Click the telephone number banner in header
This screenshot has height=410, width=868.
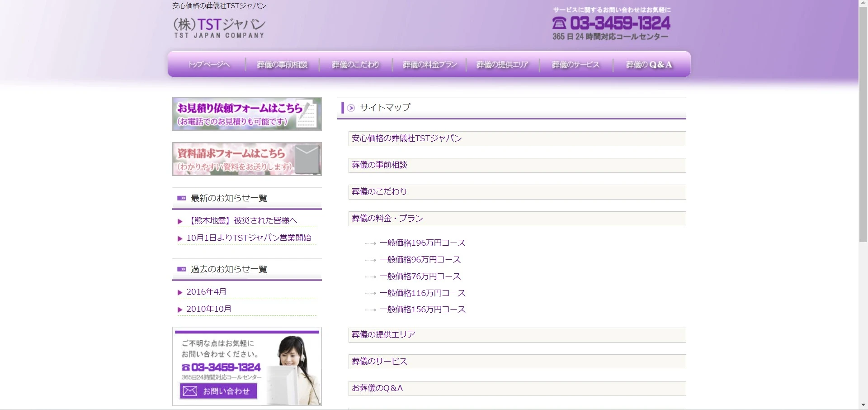[611, 24]
